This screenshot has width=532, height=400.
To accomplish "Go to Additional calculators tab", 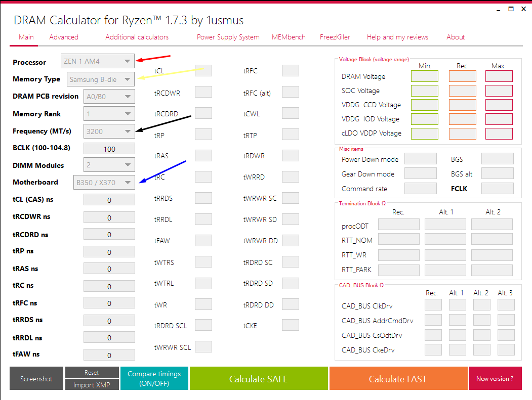I will (x=137, y=37).
